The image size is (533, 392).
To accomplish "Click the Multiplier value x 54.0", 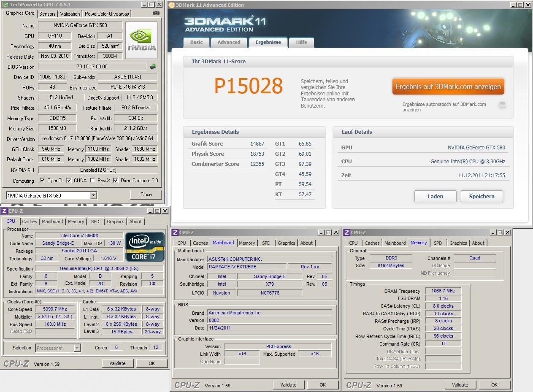I will [55, 317].
